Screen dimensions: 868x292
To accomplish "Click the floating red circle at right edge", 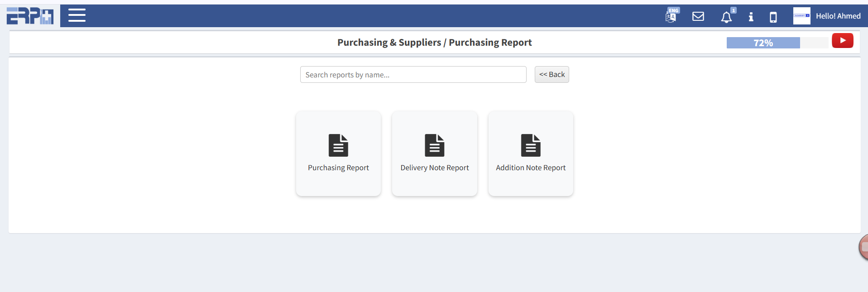I will pos(863,247).
